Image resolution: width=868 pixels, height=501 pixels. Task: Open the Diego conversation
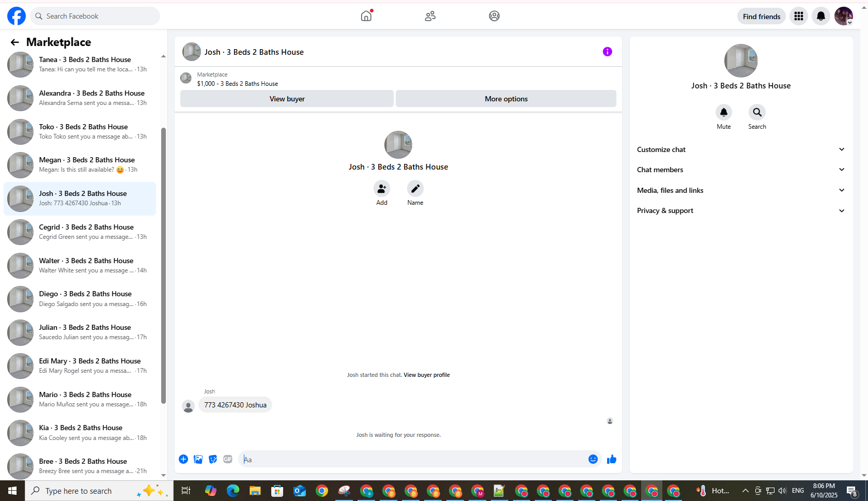coord(80,299)
